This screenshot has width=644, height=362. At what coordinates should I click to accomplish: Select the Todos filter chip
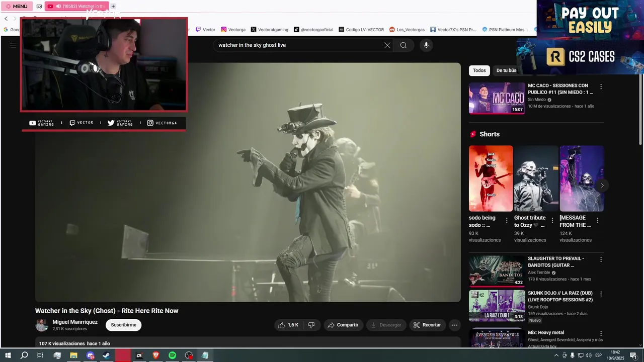tap(479, 70)
